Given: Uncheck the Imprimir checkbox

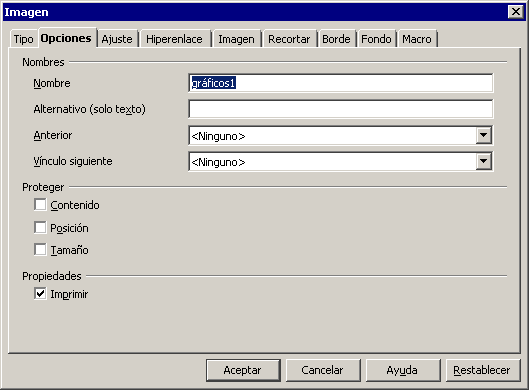Looking at the screenshot, I should tap(40, 294).
